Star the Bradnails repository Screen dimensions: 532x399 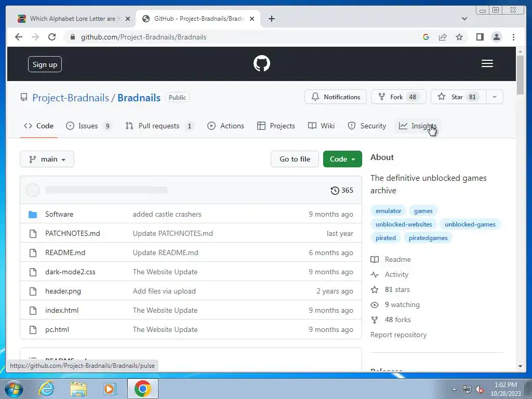click(458, 97)
